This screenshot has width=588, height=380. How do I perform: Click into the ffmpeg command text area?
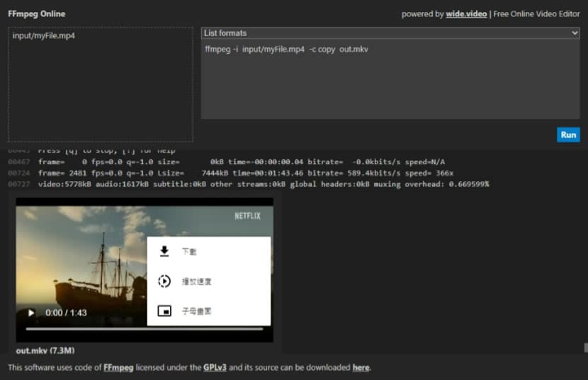[x=390, y=85]
